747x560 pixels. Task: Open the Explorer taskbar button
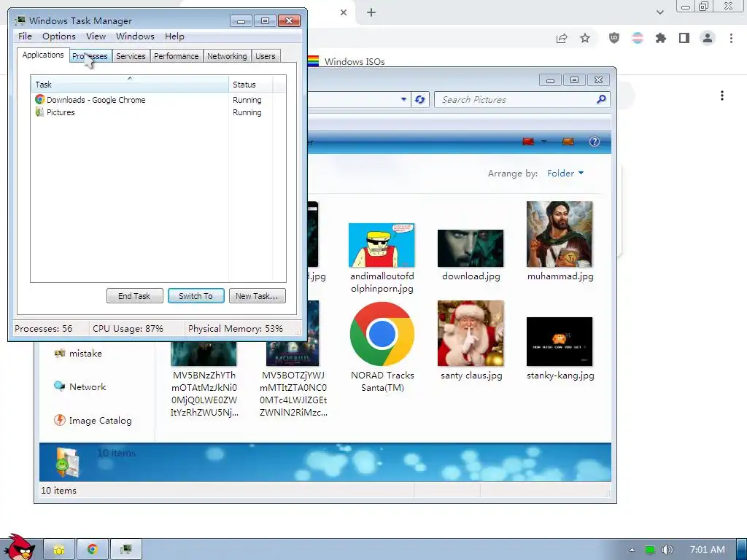pos(59,550)
